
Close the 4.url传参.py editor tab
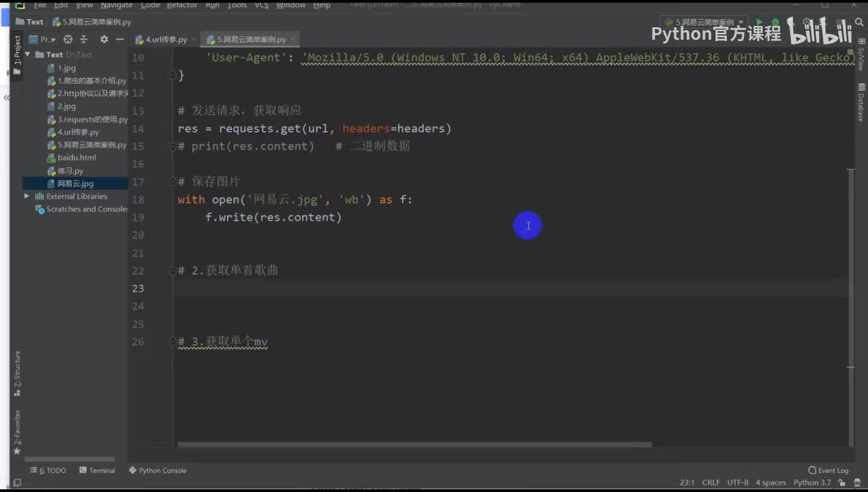click(193, 40)
